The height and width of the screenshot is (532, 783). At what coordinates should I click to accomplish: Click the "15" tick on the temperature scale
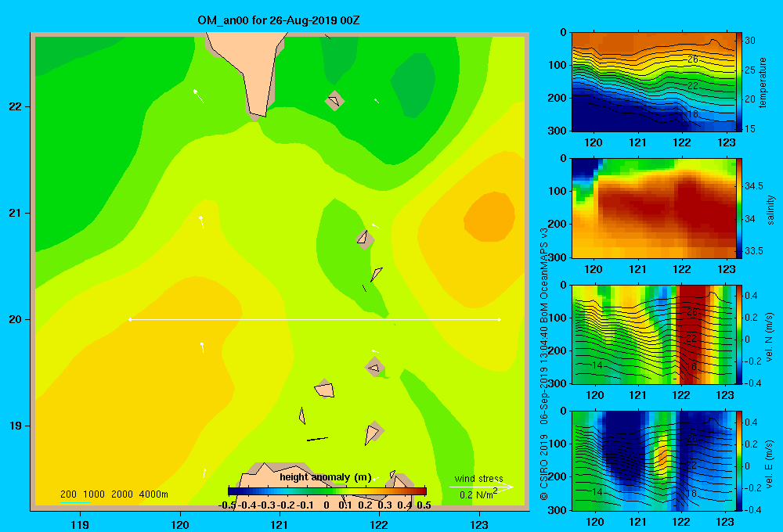click(x=750, y=129)
